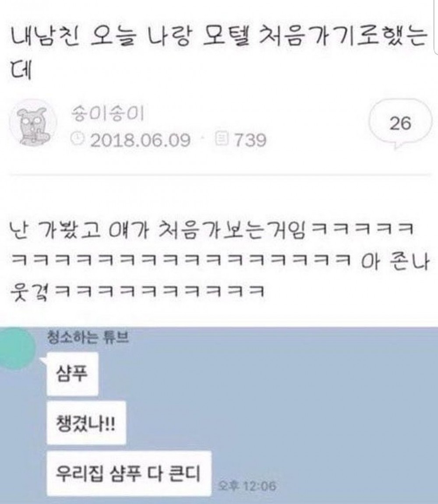
Task: Click the body text line starting 난 가봤고
Action: pyautogui.click(x=212, y=230)
